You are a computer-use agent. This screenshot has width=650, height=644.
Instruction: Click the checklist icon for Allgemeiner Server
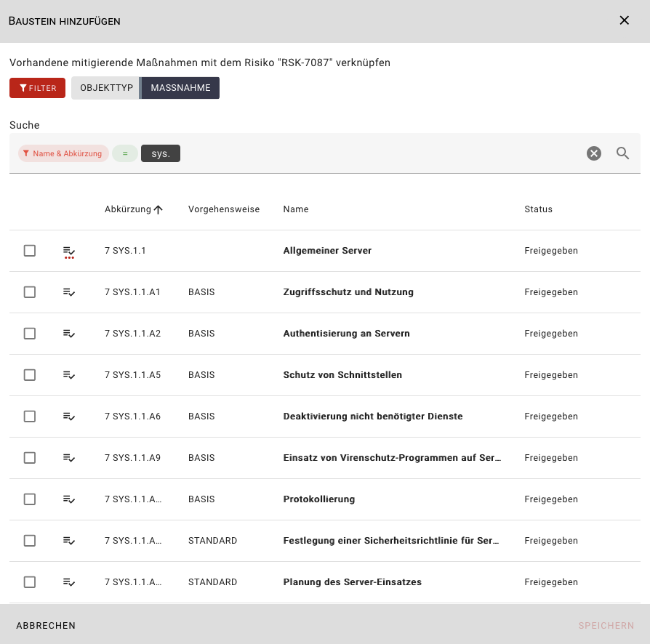tap(69, 251)
